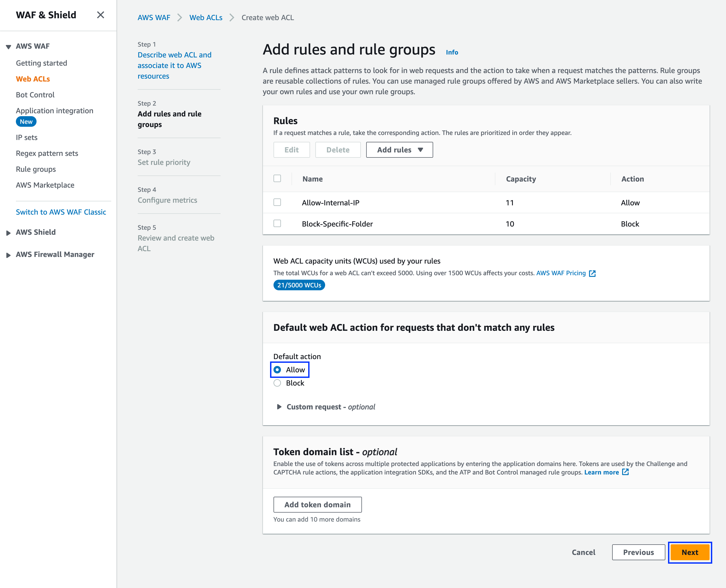Open Getting started page
Viewport: 726px width, 588px height.
click(x=41, y=63)
